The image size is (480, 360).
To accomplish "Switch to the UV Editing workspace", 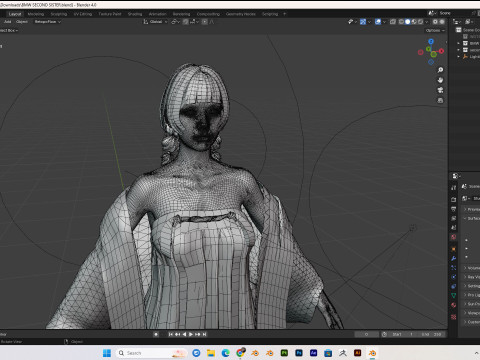I will [x=83, y=14].
